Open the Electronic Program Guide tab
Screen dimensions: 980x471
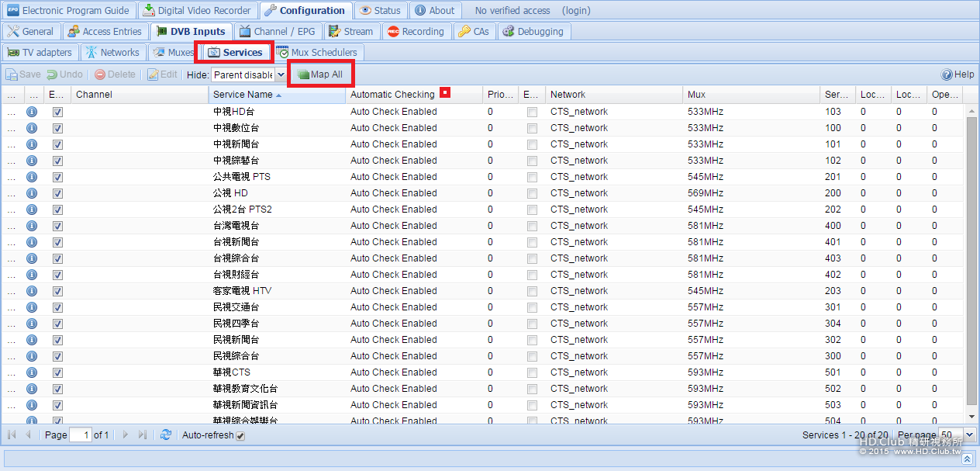tap(69, 11)
